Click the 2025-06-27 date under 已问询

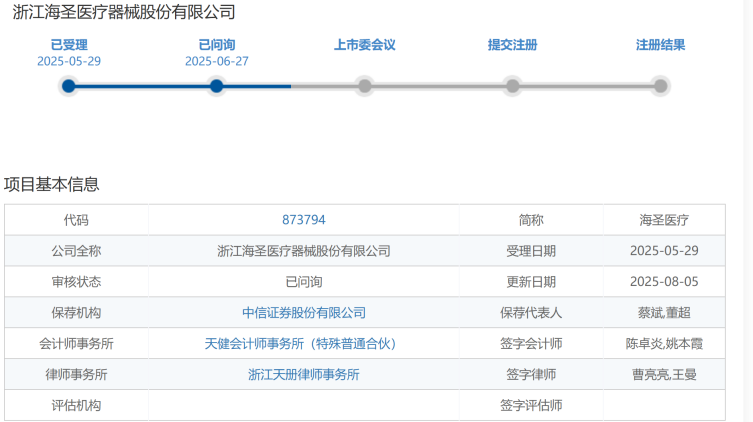point(217,61)
